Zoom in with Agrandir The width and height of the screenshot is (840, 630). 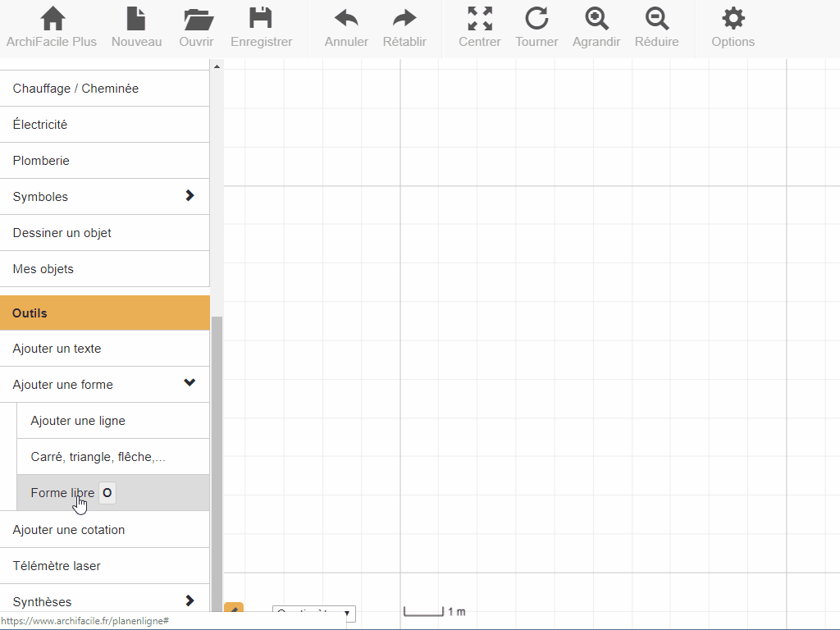pyautogui.click(x=596, y=20)
